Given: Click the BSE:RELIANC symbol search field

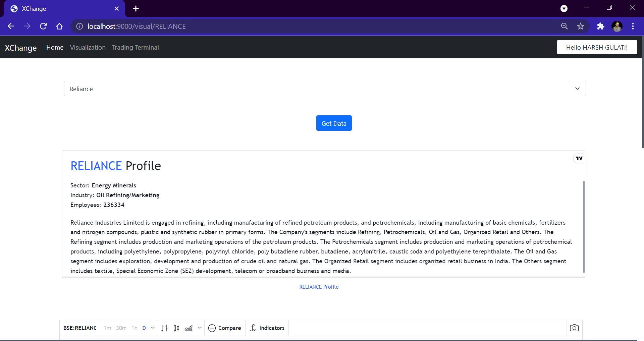Looking at the screenshot, I should point(80,328).
